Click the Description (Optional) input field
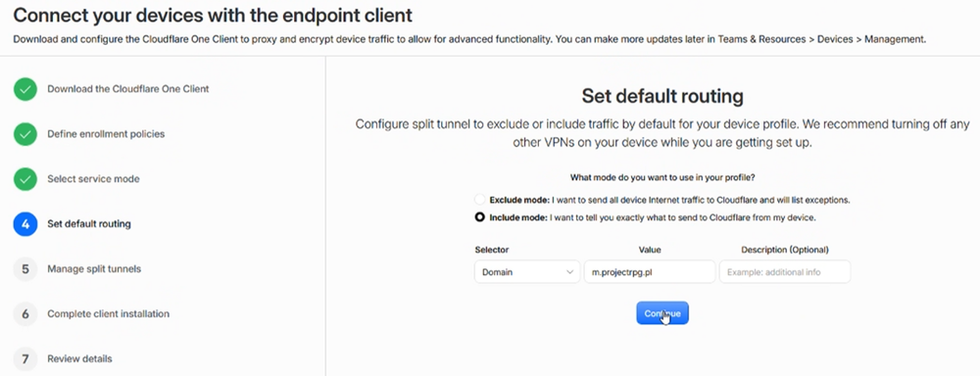The width and height of the screenshot is (980, 376). 785,271
